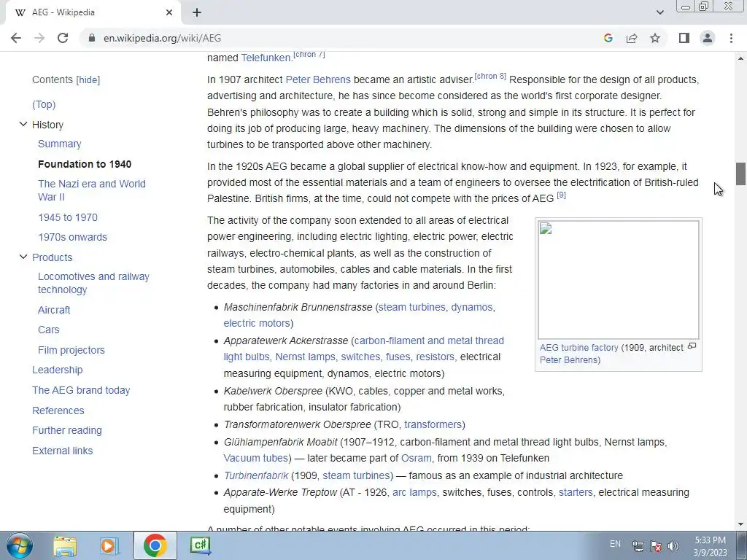
Task: Open File Explorer from taskbar
Action: click(65, 545)
